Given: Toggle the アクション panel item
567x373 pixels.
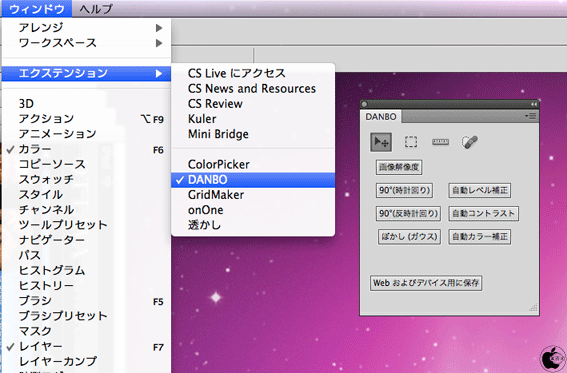Looking at the screenshot, I should [86, 119].
